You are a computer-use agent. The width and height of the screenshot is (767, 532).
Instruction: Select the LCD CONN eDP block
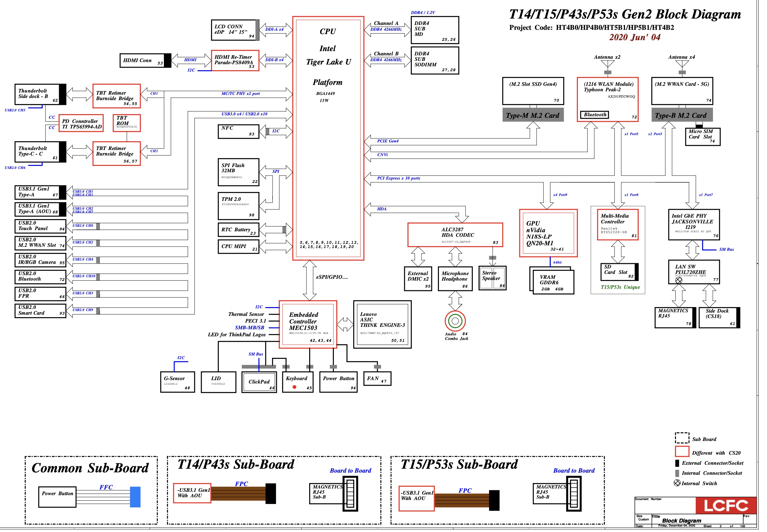(235, 30)
